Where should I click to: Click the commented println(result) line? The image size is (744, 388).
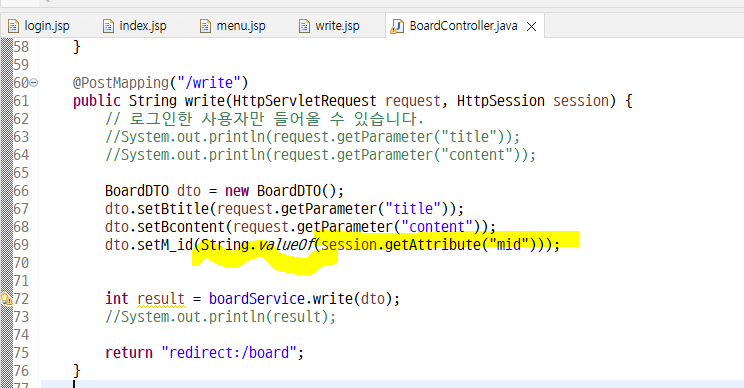click(x=221, y=317)
